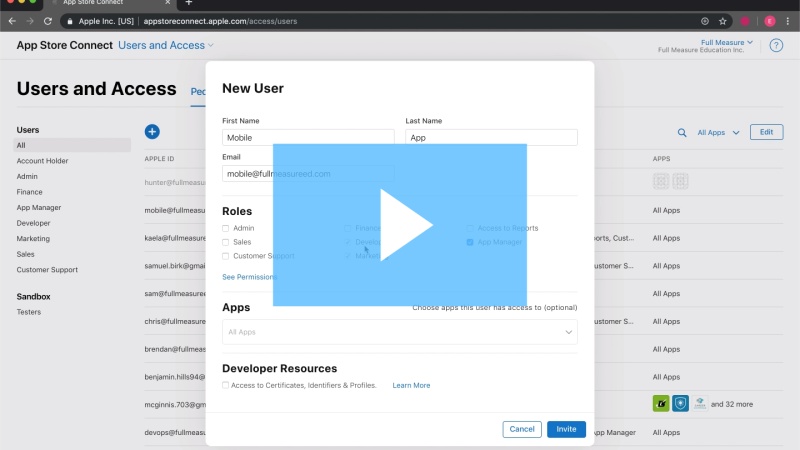This screenshot has height=450, width=800.
Task: Filter users by App Manager in sidebar
Action: coord(39,208)
